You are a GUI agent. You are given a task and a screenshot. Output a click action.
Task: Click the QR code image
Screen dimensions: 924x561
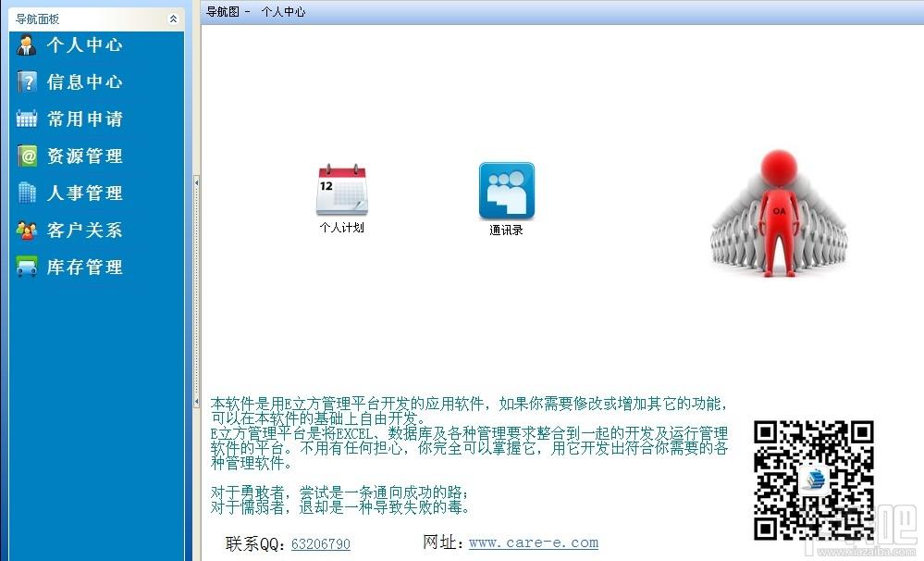pos(813,480)
